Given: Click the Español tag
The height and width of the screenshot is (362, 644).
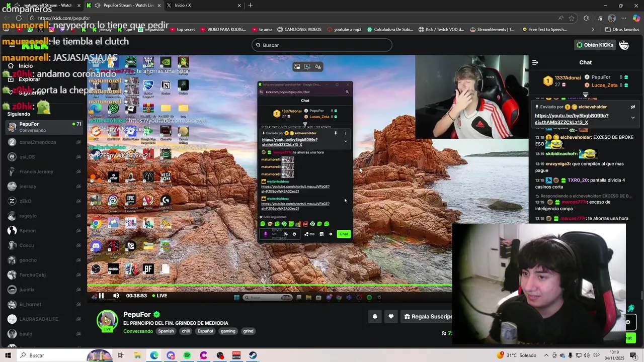Looking at the screenshot, I should pos(205,331).
